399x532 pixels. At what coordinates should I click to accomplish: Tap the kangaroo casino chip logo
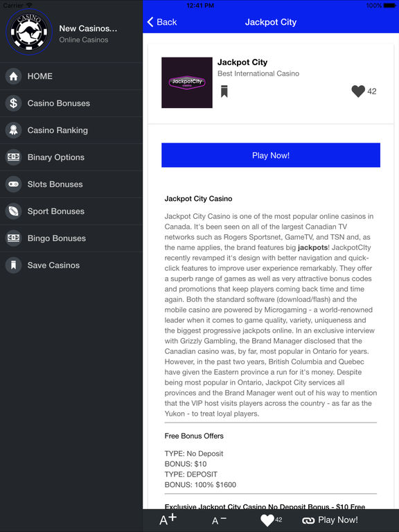pos(29,32)
